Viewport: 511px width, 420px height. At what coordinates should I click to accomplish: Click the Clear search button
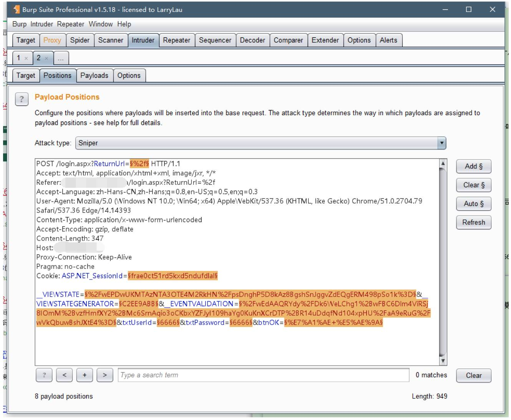click(474, 375)
